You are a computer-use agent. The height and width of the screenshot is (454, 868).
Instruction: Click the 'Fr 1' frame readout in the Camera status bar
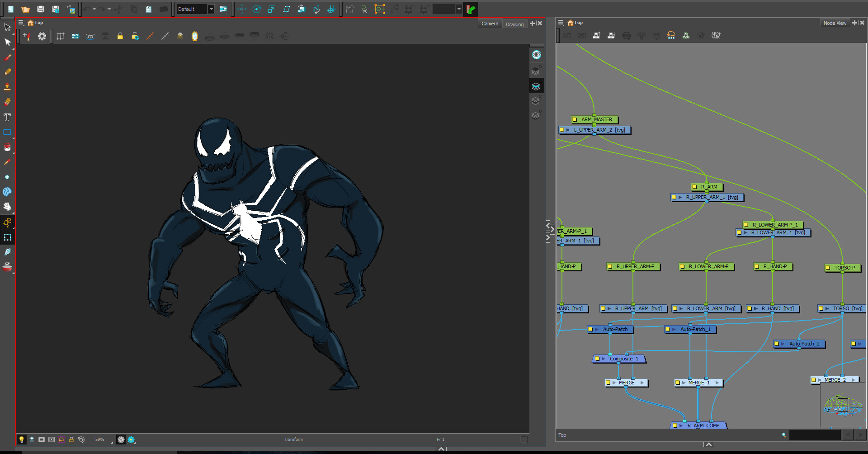[440, 440]
